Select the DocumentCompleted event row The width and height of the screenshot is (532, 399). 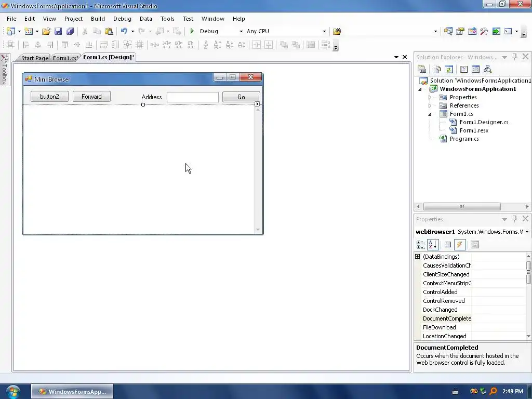473,318
